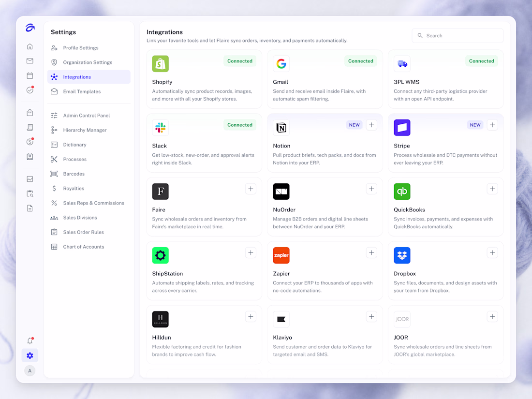Add the Dropbox integration with plus button
Viewport: 532px width, 399px height.
coord(492,252)
